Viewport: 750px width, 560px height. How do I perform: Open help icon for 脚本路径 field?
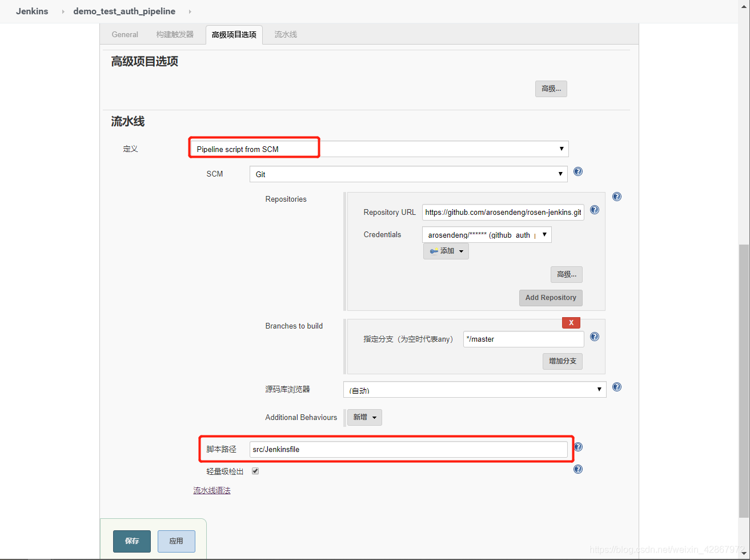pos(578,447)
